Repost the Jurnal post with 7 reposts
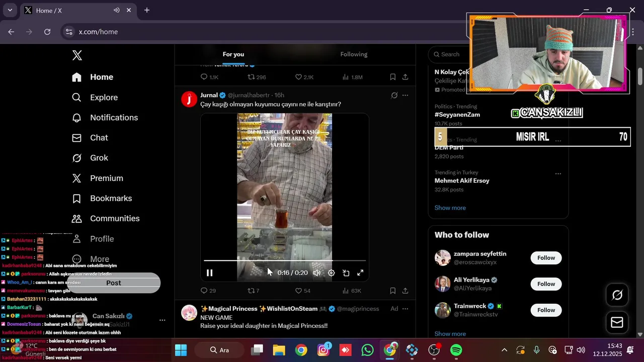The width and height of the screenshot is (644, 362). coord(253,291)
